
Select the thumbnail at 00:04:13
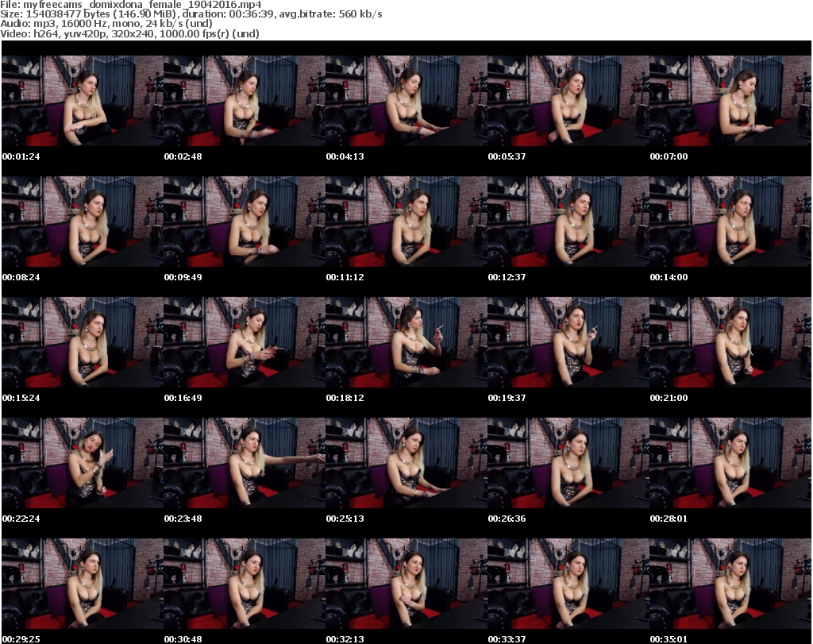pos(406,101)
